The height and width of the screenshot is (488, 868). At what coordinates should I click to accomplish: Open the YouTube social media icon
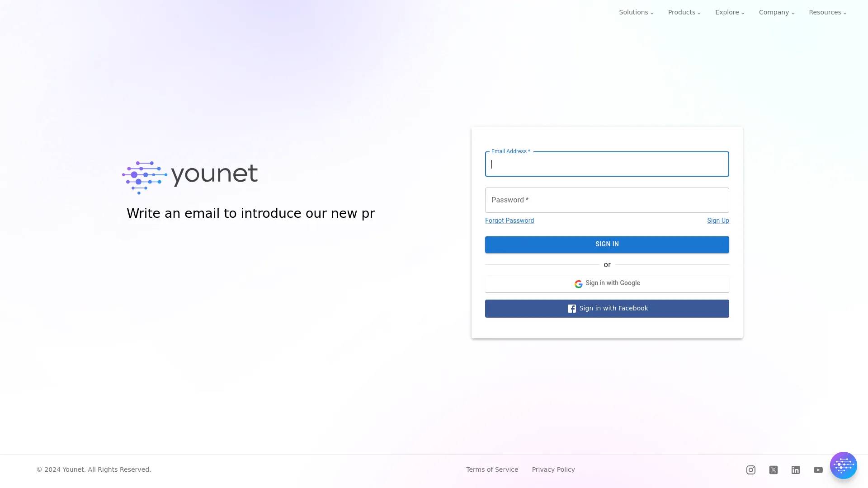(x=818, y=469)
